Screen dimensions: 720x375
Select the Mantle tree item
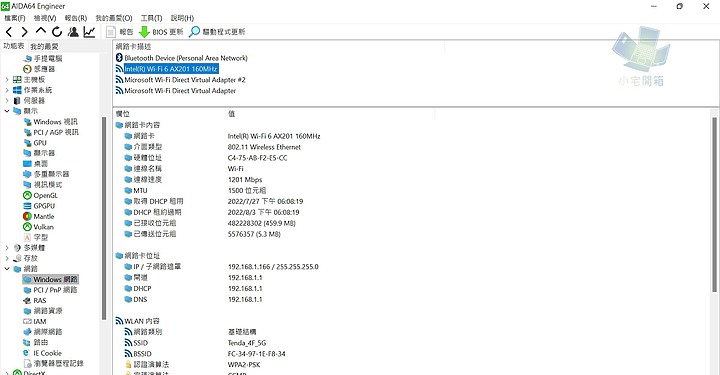[x=39, y=216]
